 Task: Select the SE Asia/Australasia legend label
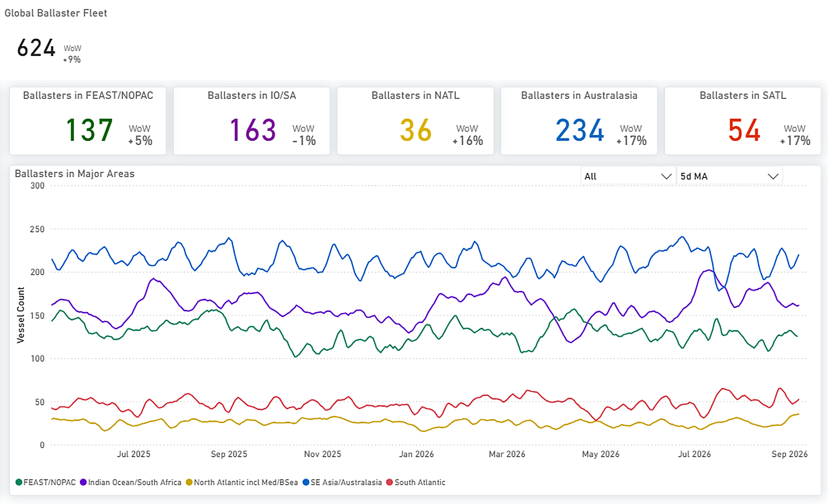coord(346,482)
